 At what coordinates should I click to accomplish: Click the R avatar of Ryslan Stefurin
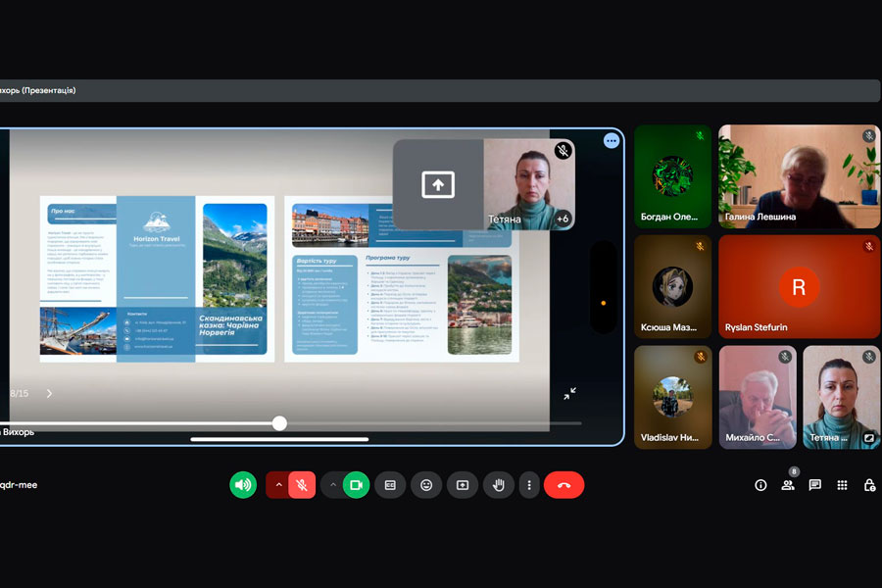[799, 287]
